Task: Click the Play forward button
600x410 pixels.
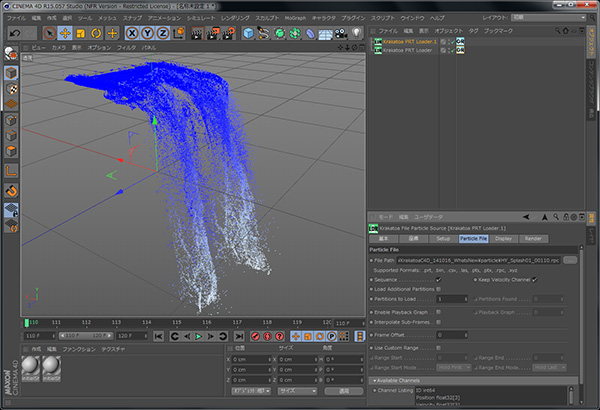Action: (x=198, y=336)
